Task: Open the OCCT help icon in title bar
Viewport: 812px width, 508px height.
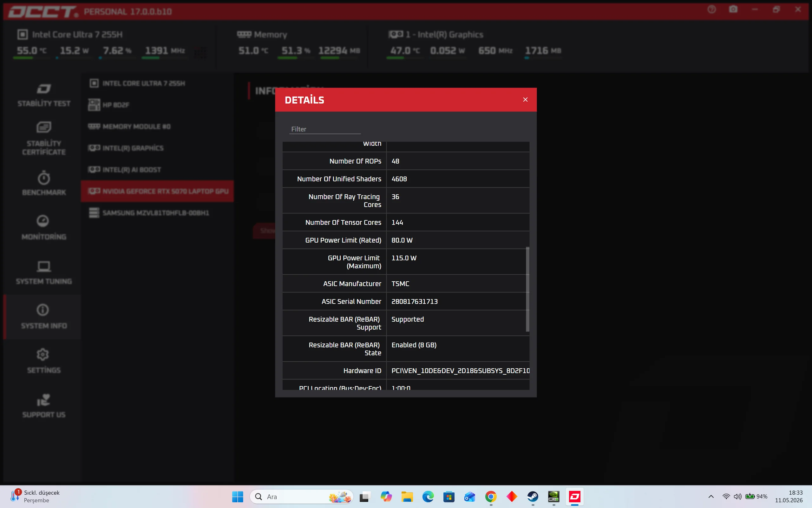Action: pos(712,10)
